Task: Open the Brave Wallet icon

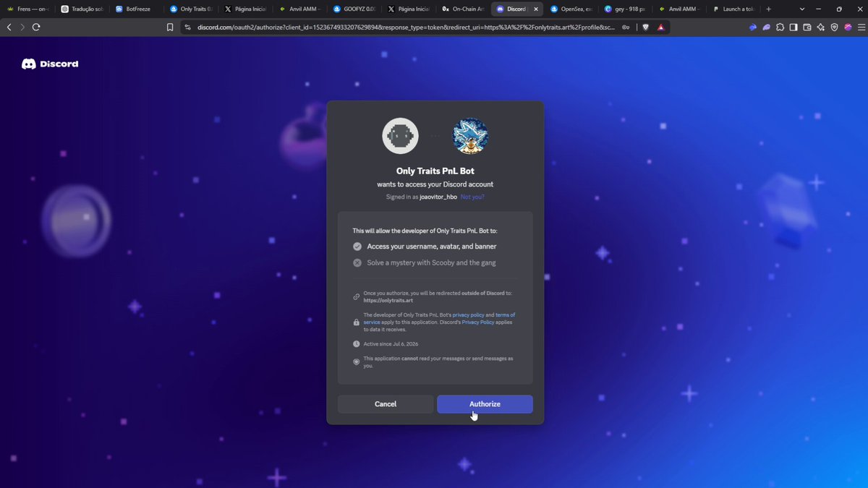Action: coord(807,27)
